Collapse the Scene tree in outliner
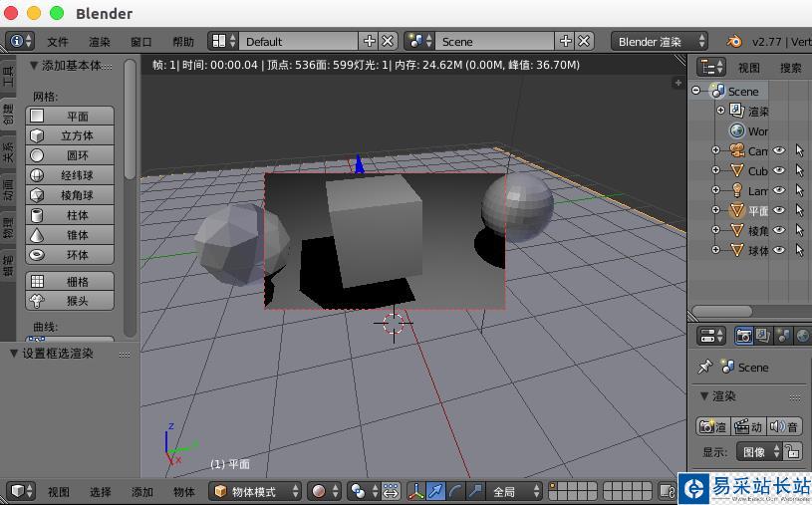 pos(696,91)
